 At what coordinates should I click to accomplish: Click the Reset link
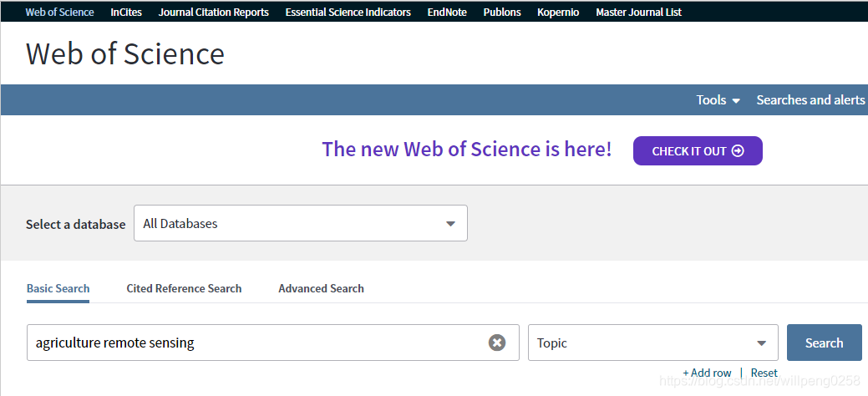click(x=764, y=373)
